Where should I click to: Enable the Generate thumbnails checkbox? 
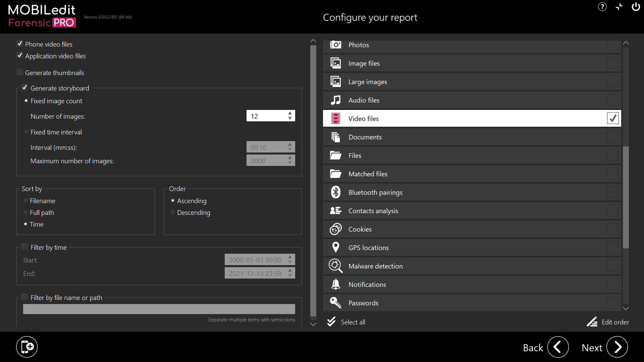click(20, 72)
